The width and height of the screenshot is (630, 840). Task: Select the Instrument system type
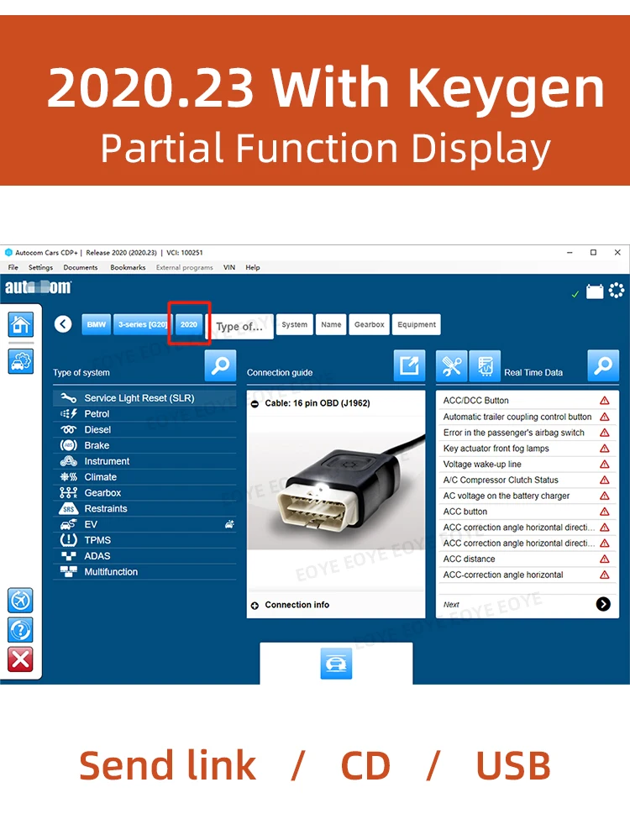144,461
